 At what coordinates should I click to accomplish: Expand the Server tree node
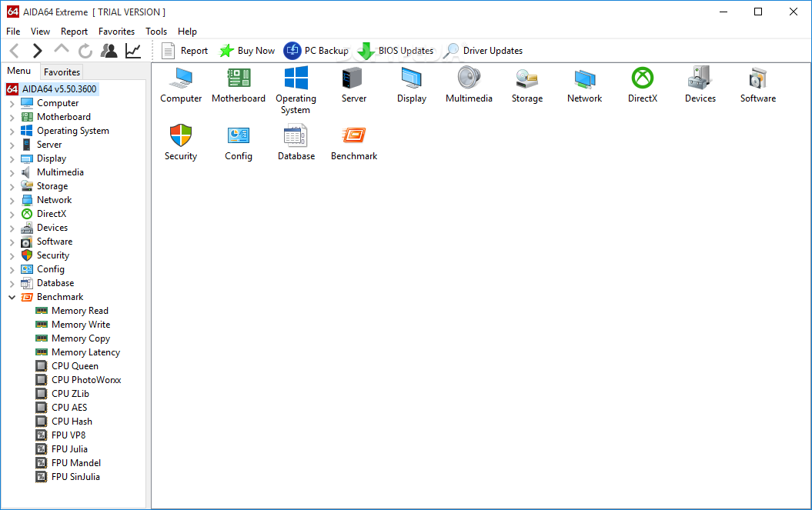(x=12, y=145)
